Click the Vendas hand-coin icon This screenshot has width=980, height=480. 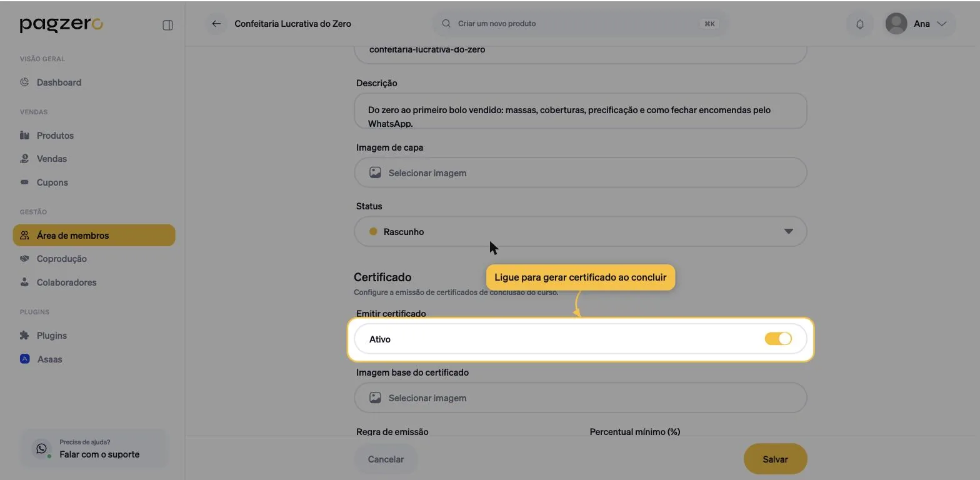24,158
